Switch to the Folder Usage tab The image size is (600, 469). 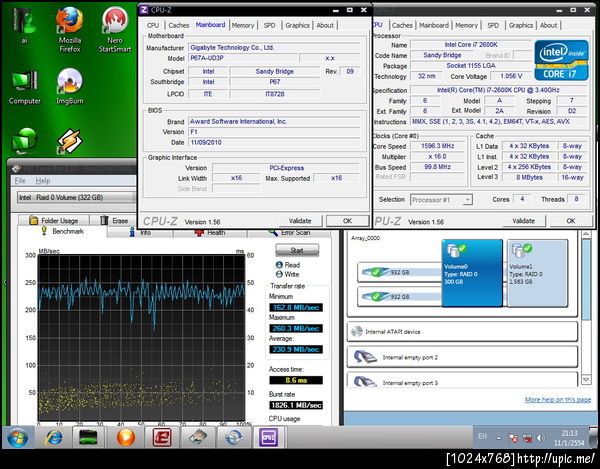tap(54, 220)
